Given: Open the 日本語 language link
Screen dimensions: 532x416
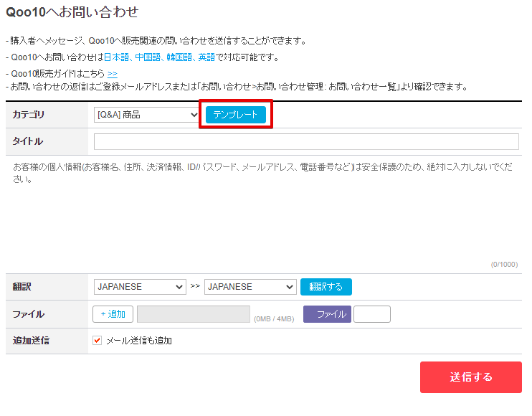Looking at the screenshot, I should tap(115, 57).
